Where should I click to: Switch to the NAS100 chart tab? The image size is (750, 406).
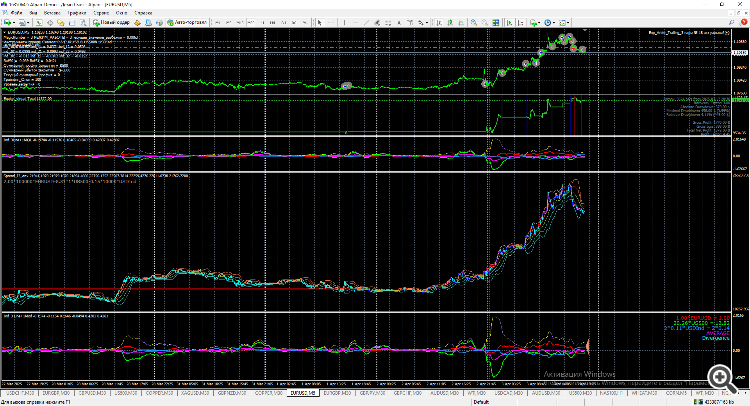point(612,393)
